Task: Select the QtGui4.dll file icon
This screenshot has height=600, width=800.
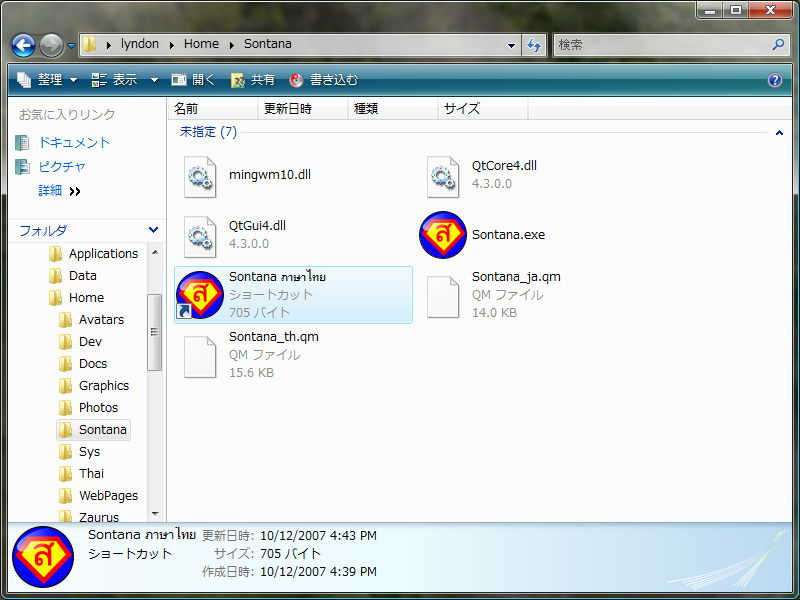Action: coord(200,235)
